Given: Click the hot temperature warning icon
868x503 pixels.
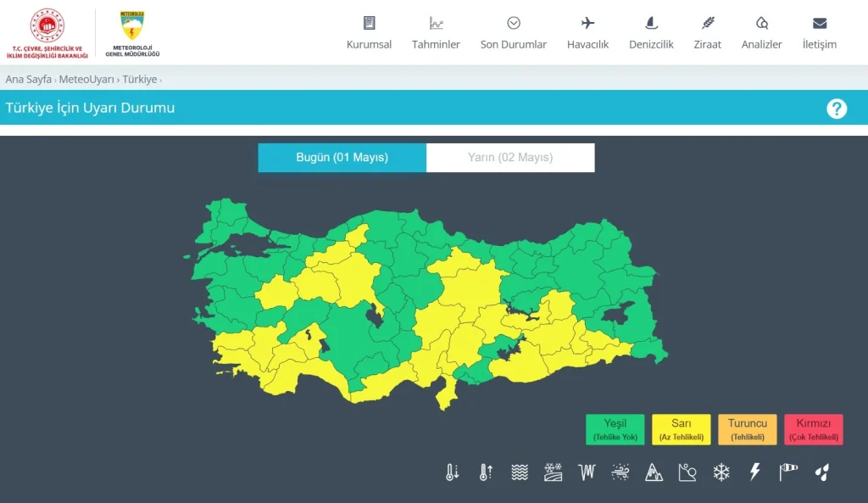Looking at the screenshot, I should pyautogui.click(x=486, y=472).
